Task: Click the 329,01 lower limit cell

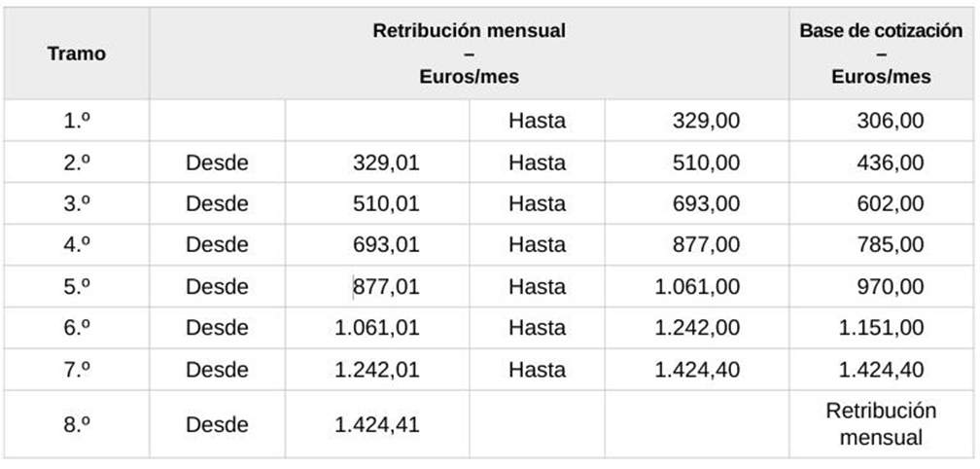Action: 386,163
